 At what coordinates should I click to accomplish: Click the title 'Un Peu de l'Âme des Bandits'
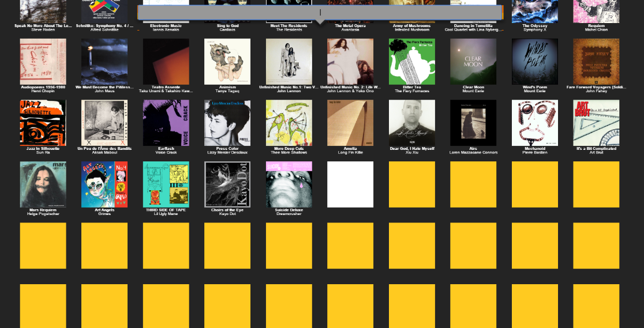coord(104,148)
